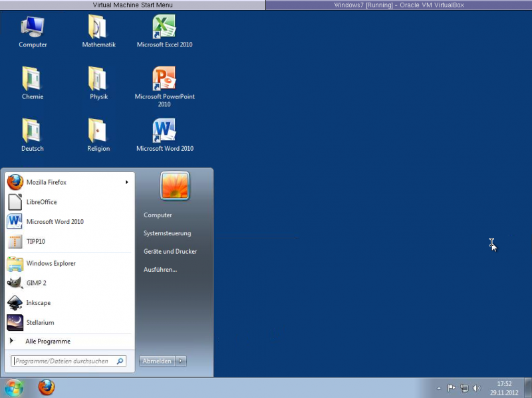The width and height of the screenshot is (532, 398).
Task: Click the network tray icon
Action: tap(464, 388)
